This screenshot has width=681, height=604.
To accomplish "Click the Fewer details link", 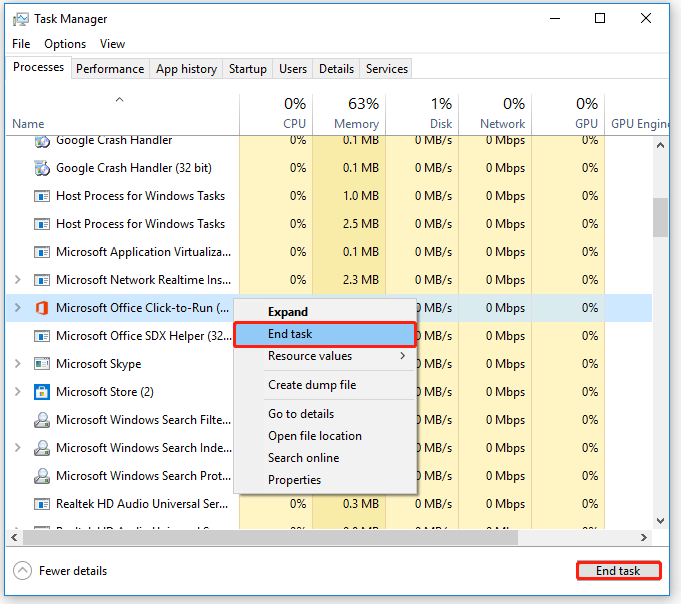I will 73,571.
